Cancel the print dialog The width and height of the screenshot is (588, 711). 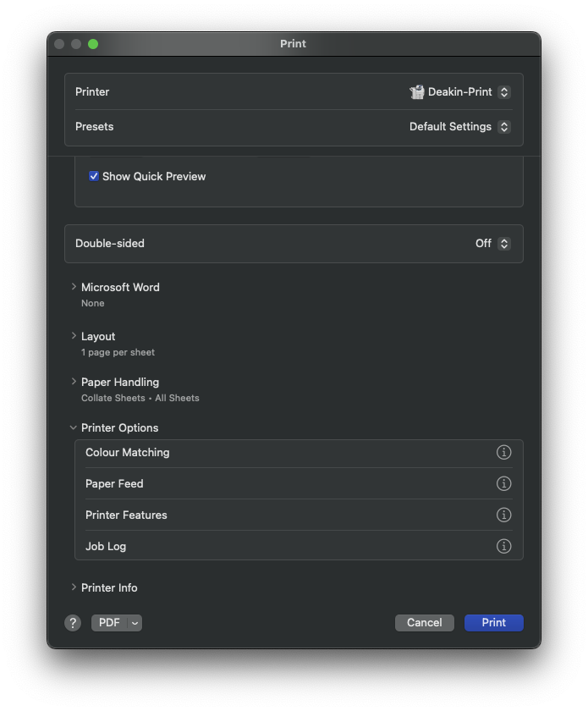424,622
